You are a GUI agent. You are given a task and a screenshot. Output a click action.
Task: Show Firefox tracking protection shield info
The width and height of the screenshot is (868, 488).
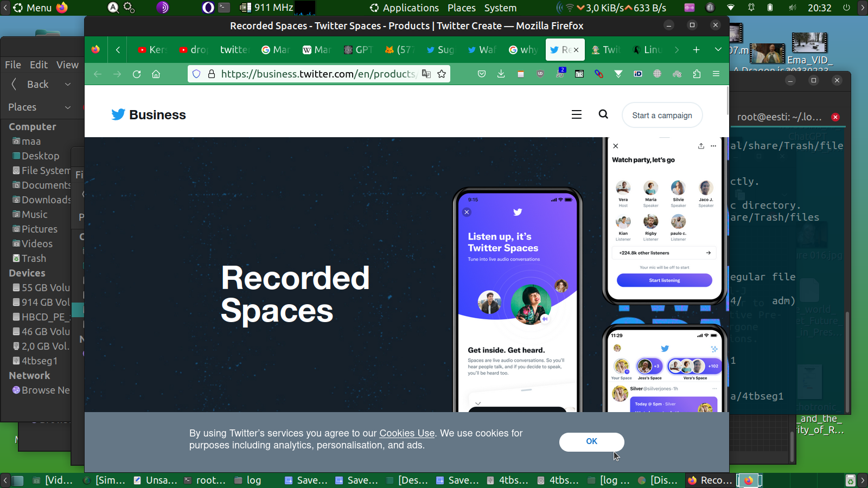tap(196, 74)
